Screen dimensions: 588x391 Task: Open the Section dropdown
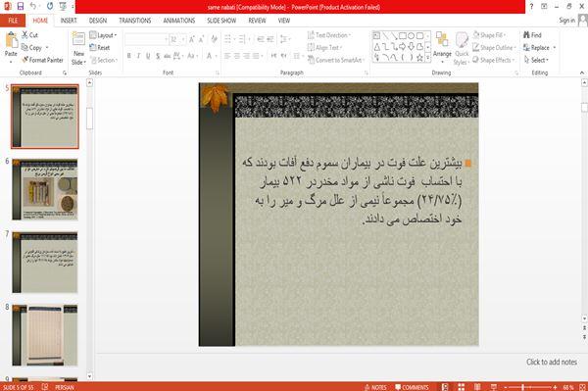coord(104,60)
